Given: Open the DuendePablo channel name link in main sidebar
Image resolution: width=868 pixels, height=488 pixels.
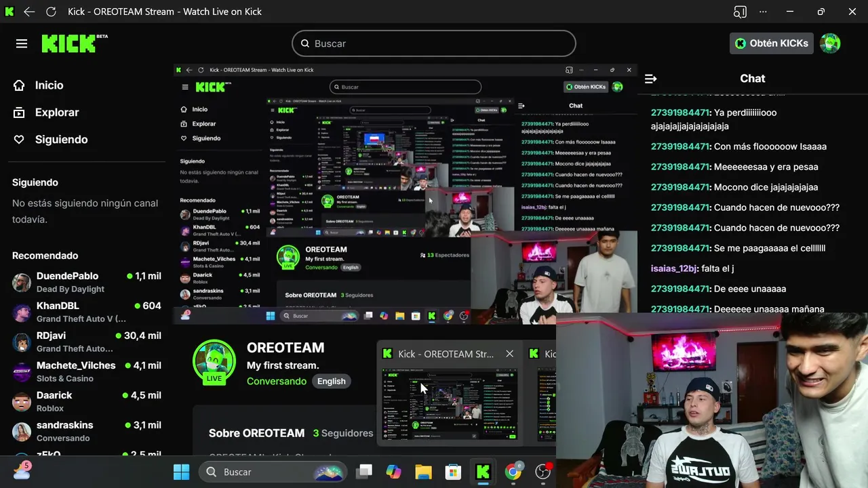Looking at the screenshot, I should click(67, 276).
